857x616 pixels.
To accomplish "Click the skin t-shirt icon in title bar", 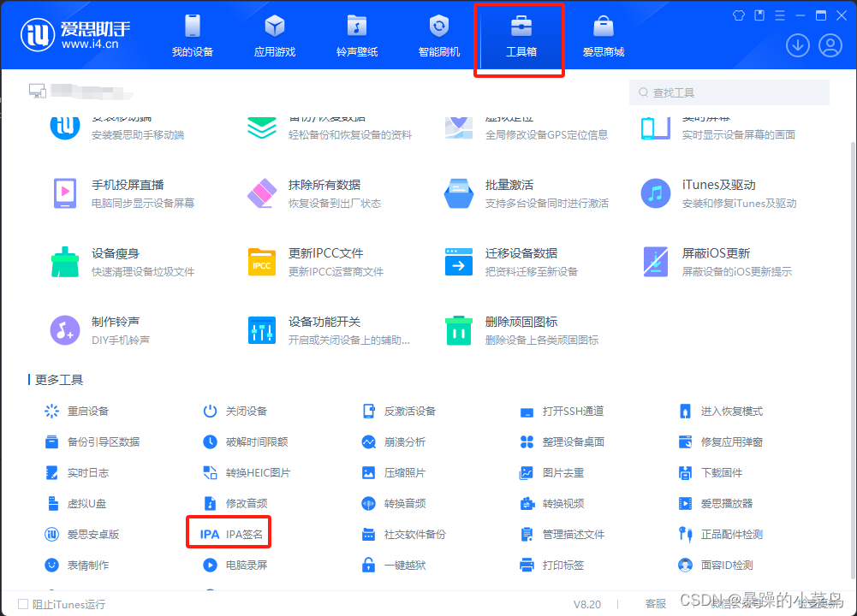I will point(739,15).
